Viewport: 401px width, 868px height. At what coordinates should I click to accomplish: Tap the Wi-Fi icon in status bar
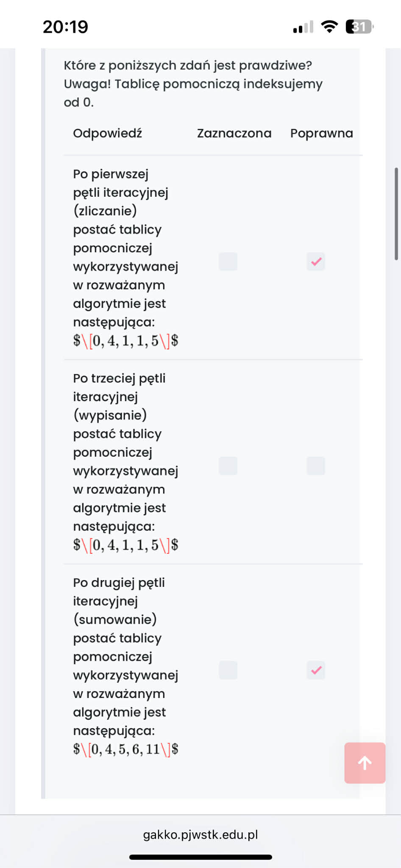pyautogui.click(x=329, y=27)
